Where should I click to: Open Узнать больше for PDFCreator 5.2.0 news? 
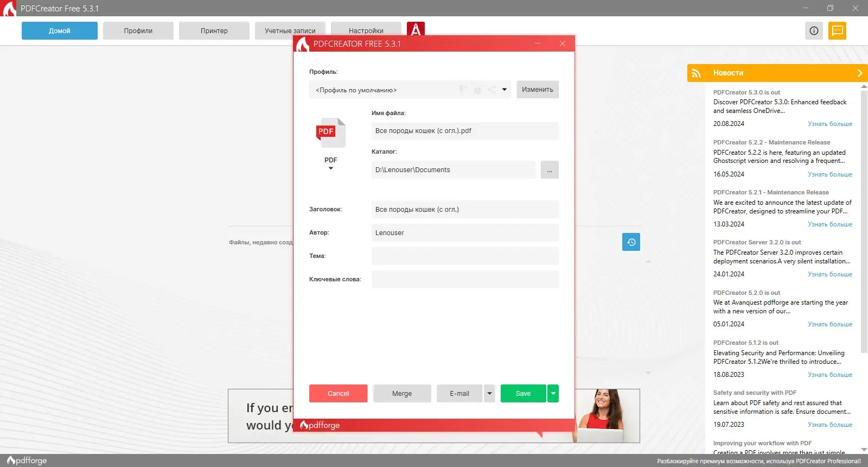coord(830,324)
